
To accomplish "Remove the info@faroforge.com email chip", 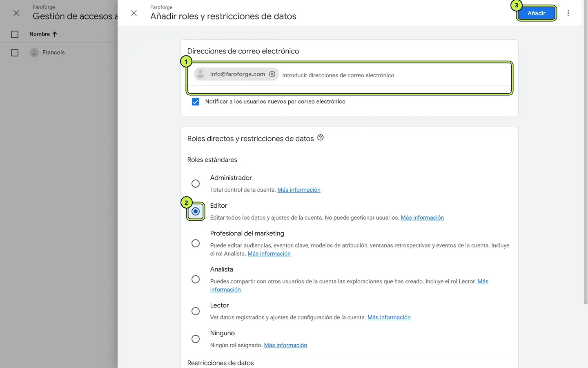I will tap(272, 74).
